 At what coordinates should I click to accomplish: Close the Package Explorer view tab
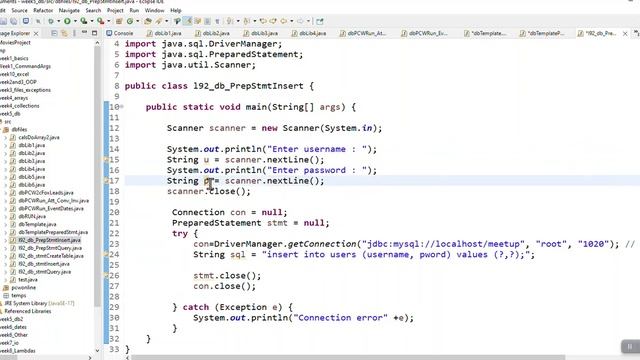click(36, 33)
